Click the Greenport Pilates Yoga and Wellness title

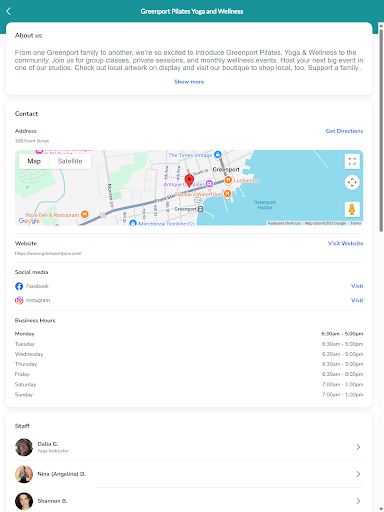[x=192, y=11]
